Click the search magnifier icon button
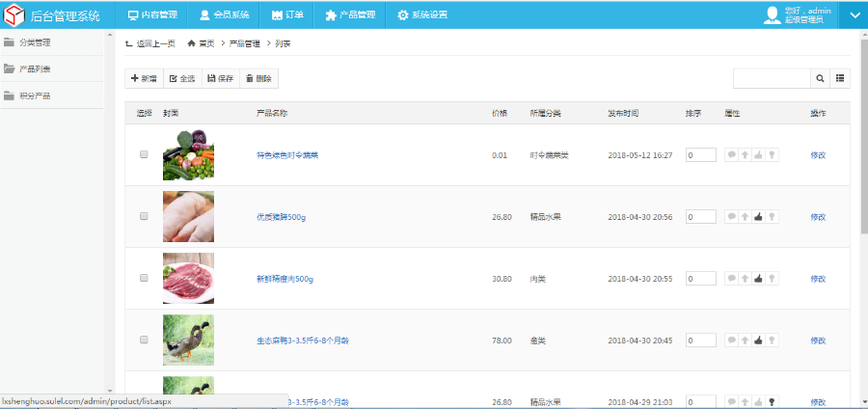This screenshot has height=409, width=868. point(820,78)
